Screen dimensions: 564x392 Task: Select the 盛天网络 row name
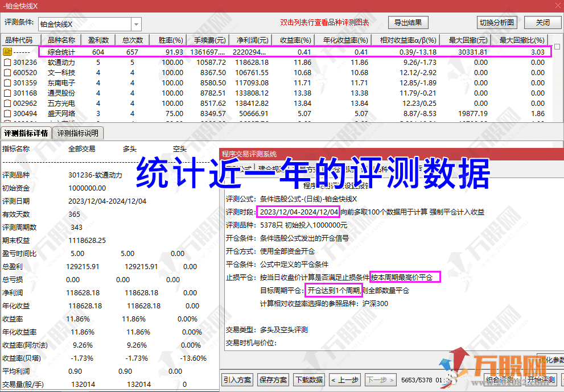(61, 114)
